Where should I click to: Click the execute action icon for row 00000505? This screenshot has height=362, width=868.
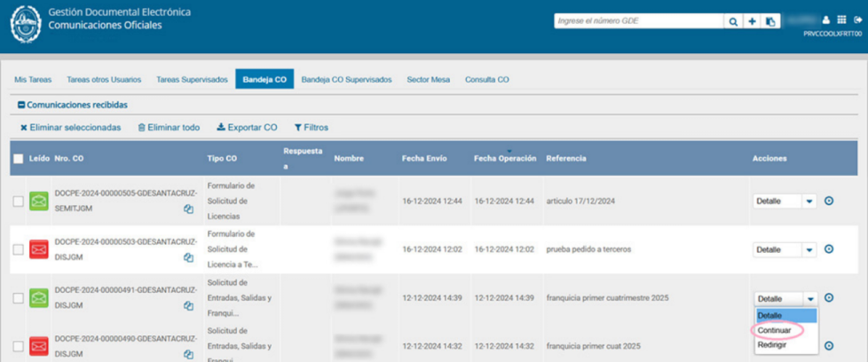[829, 201]
